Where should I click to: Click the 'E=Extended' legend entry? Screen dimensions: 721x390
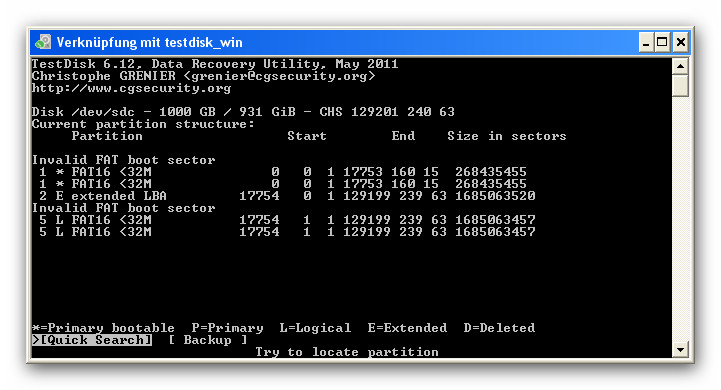[x=407, y=328]
